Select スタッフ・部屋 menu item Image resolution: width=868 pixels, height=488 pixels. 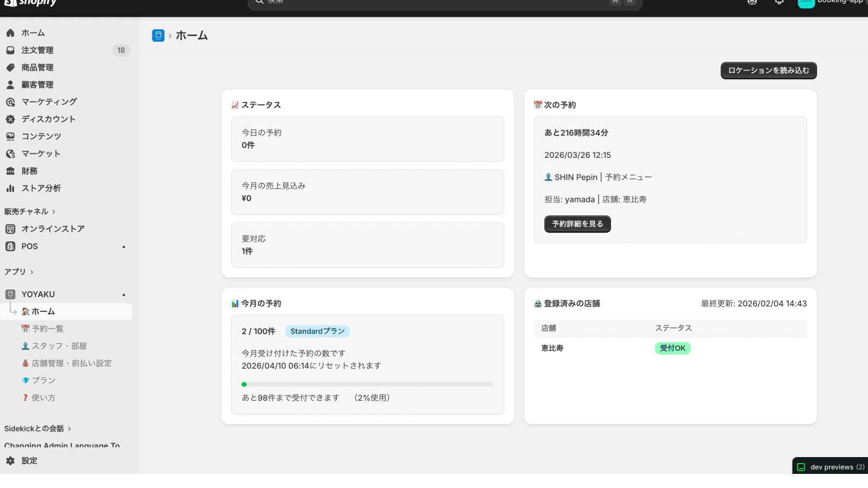[59, 346]
